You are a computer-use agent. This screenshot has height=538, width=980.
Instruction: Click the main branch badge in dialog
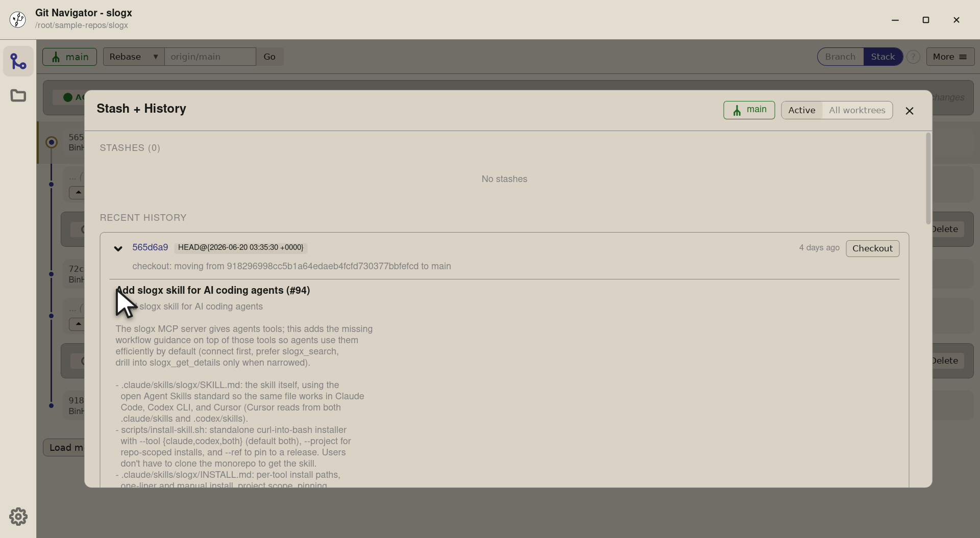tap(749, 110)
